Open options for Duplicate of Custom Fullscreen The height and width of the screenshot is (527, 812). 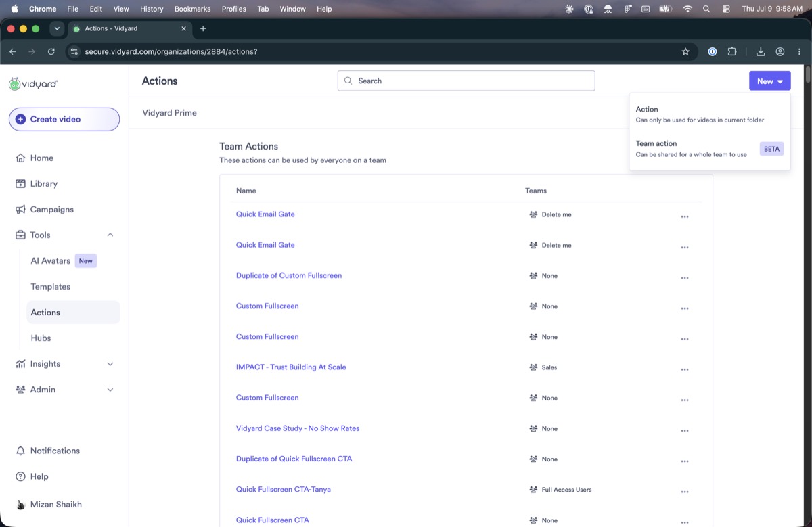tap(685, 278)
